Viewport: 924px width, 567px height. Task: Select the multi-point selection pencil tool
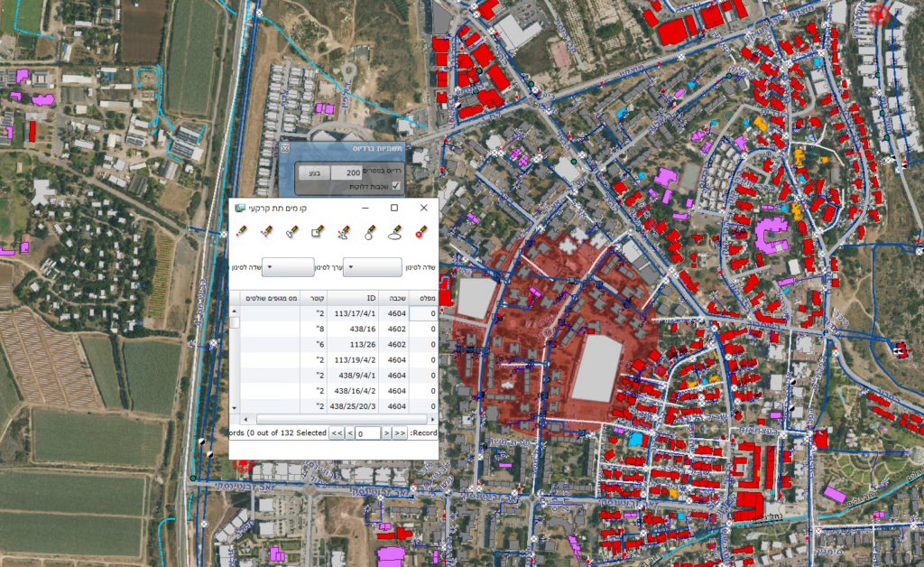pos(265,232)
